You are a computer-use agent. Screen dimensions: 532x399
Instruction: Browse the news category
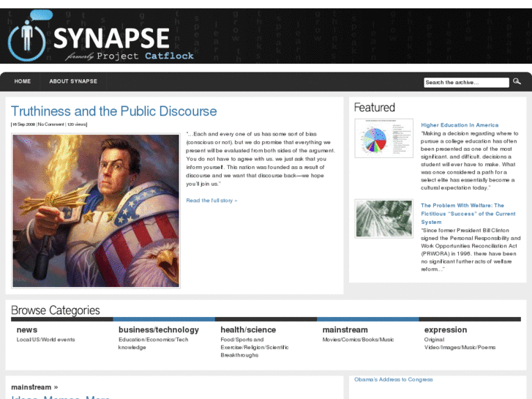point(27,329)
